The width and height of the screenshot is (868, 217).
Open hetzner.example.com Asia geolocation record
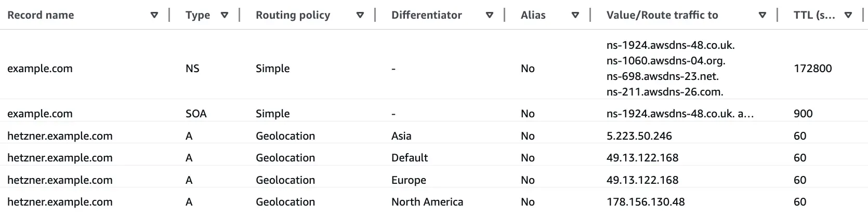(x=60, y=136)
